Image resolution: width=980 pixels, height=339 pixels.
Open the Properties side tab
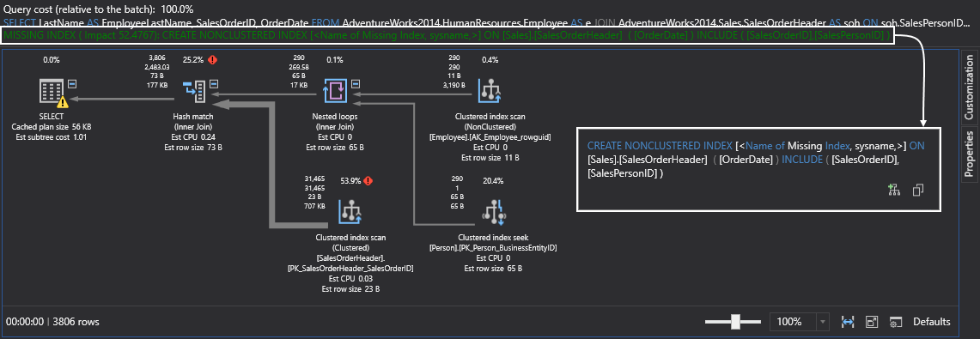pyautogui.click(x=969, y=154)
